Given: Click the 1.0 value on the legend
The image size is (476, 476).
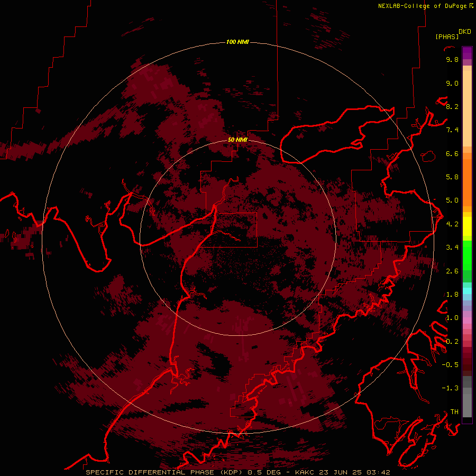Looking at the screenshot, I should coord(452,318).
